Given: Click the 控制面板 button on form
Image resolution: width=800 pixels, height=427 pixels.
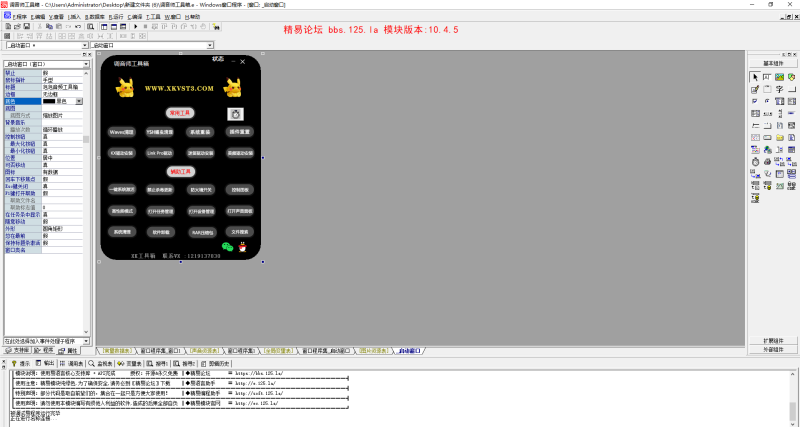Looking at the screenshot, I should (240, 190).
